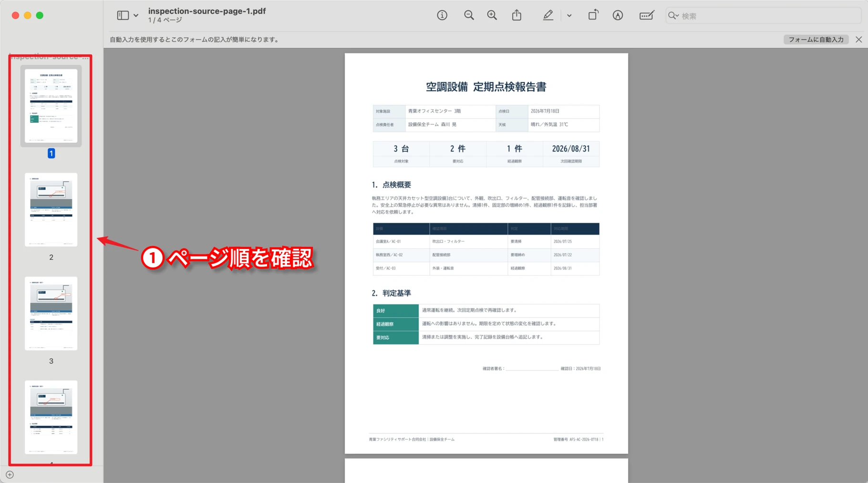Click the section heading 1. 点検概要
The height and width of the screenshot is (483, 868).
point(392,185)
